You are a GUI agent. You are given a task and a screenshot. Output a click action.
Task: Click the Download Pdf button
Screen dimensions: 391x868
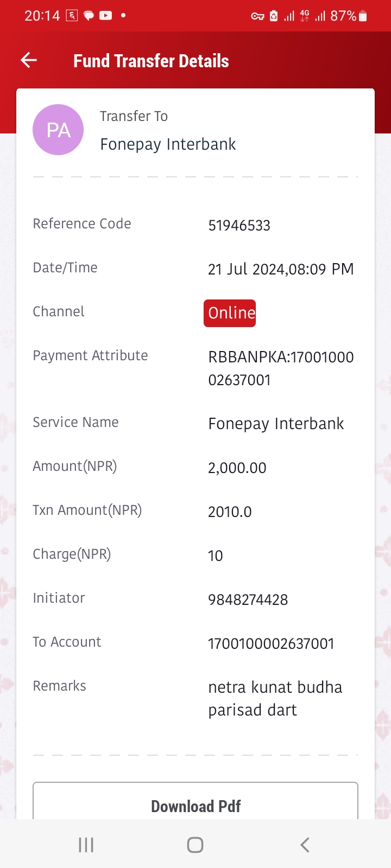tap(195, 801)
